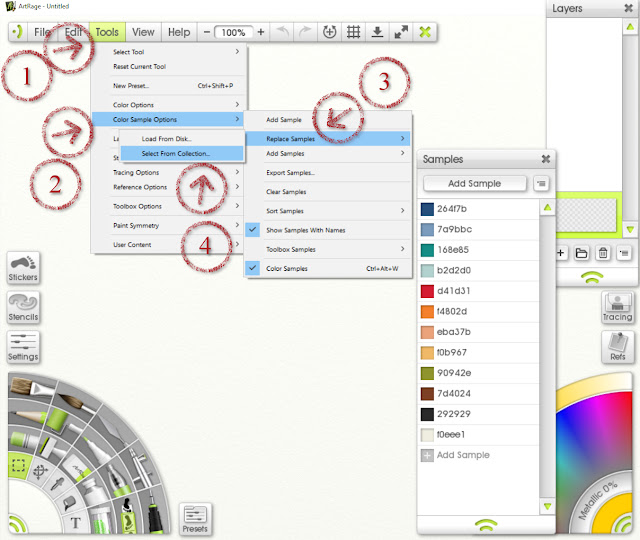The height and width of the screenshot is (540, 640).
Task: Expand the Replace Samples submenu
Action: coord(328,139)
